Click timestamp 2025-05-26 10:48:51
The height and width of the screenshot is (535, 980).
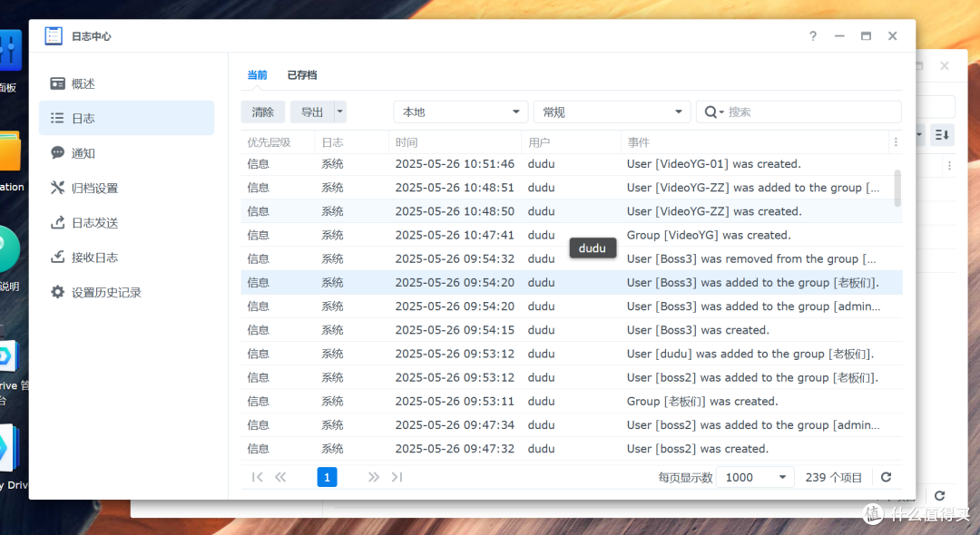point(455,188)
